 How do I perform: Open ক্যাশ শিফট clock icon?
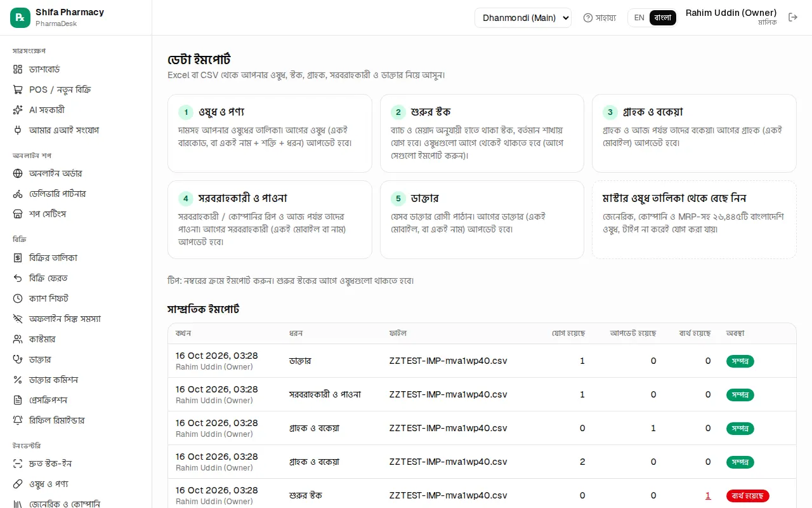pyautogui.click(x=18, y=298)
